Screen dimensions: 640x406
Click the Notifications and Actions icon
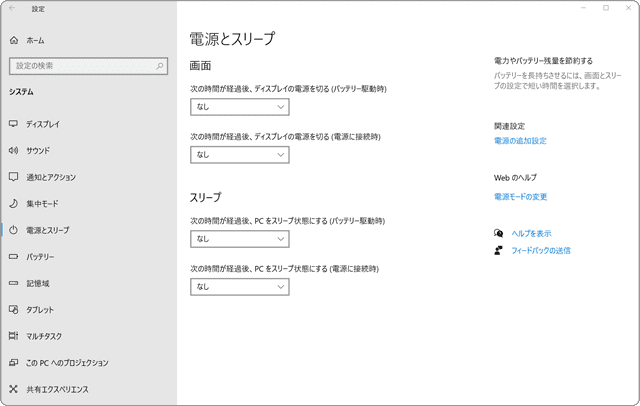click(x=13, y=177)
